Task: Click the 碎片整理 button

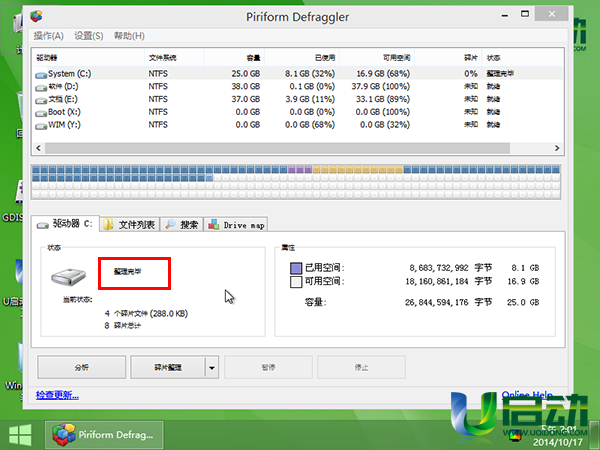Action: (168, 367)
